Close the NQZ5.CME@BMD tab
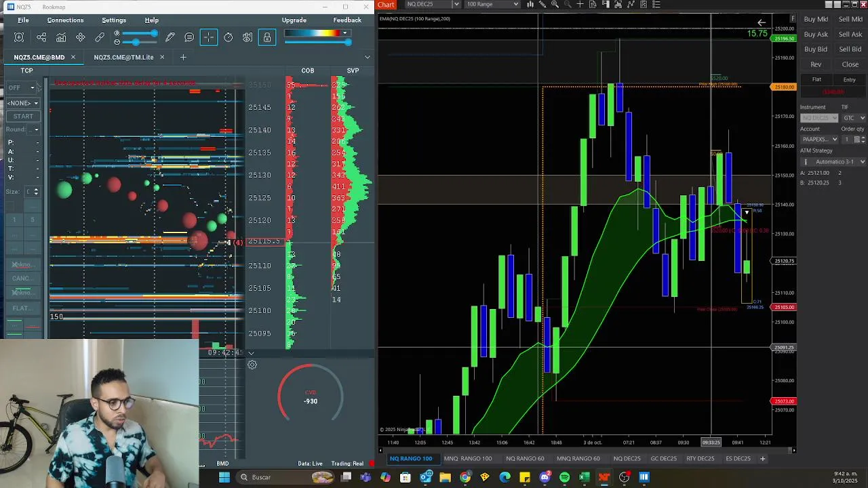 tap(73, 58)
